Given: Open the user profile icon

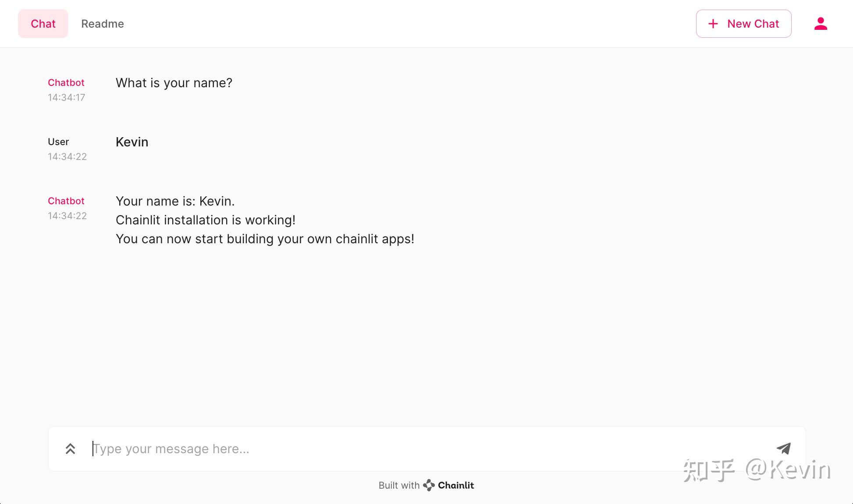Looking at the screenshot, I should point(821,24).
